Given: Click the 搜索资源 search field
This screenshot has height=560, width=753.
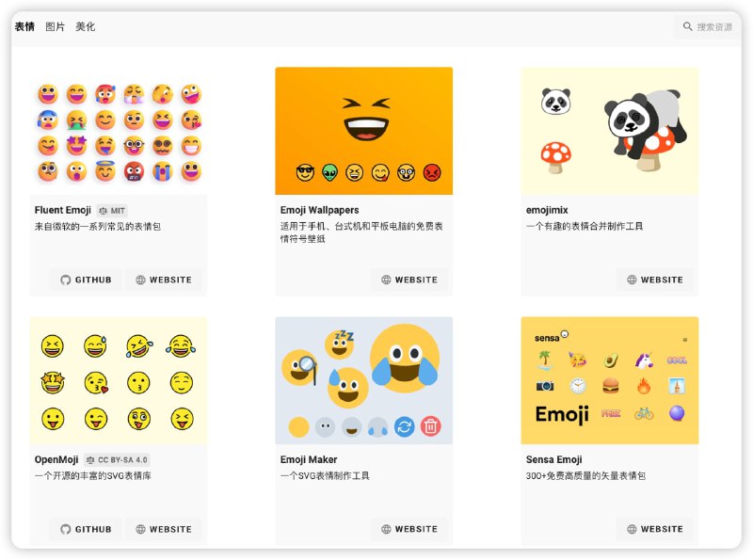Looking at the screenshot, I should tap(708, 27).
